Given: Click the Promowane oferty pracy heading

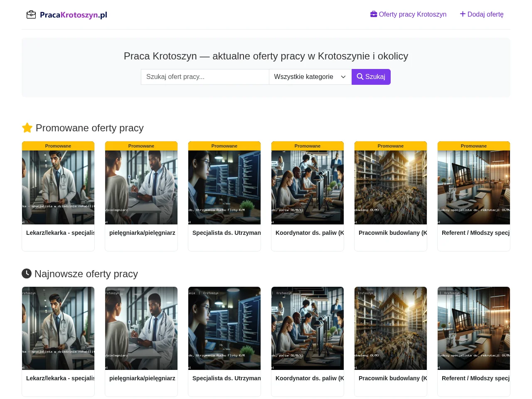Looking at the screenshot, I should (83, 128).
